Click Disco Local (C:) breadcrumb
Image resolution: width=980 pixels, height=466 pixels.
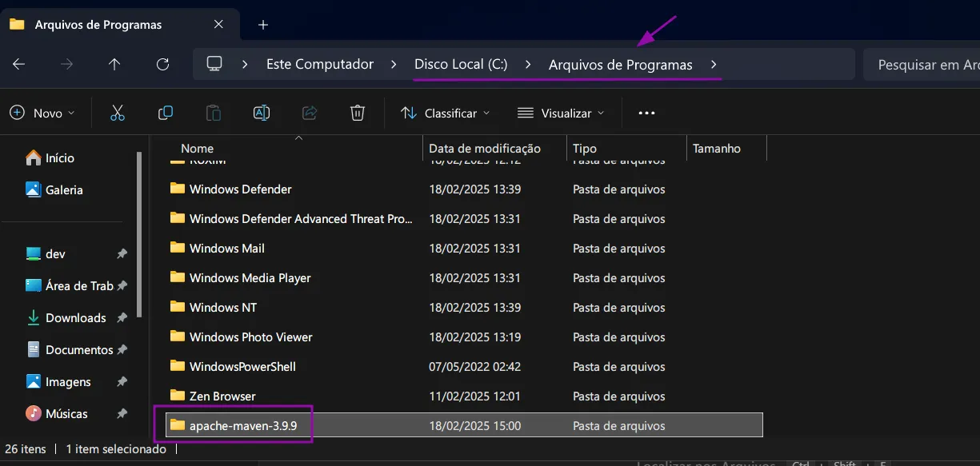click(x=461, y=65)
